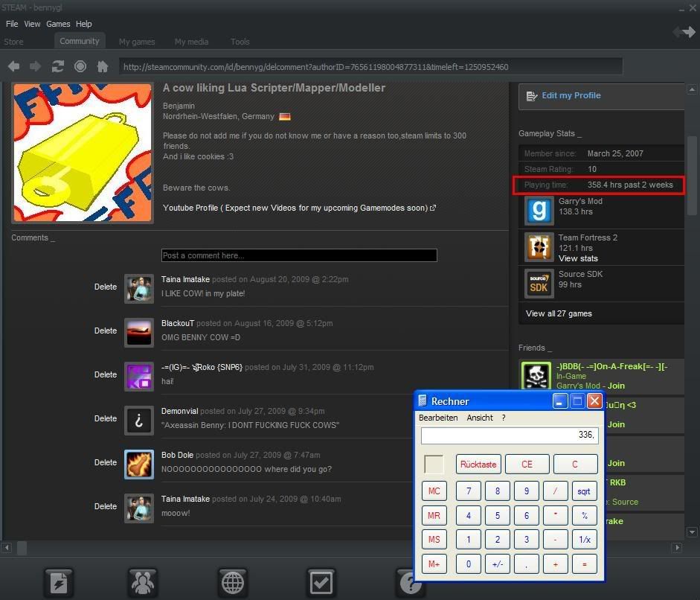The width and height of the screenshot is (700, 600).
Task: Click the browser URL address bar
Action: [370, 67]
